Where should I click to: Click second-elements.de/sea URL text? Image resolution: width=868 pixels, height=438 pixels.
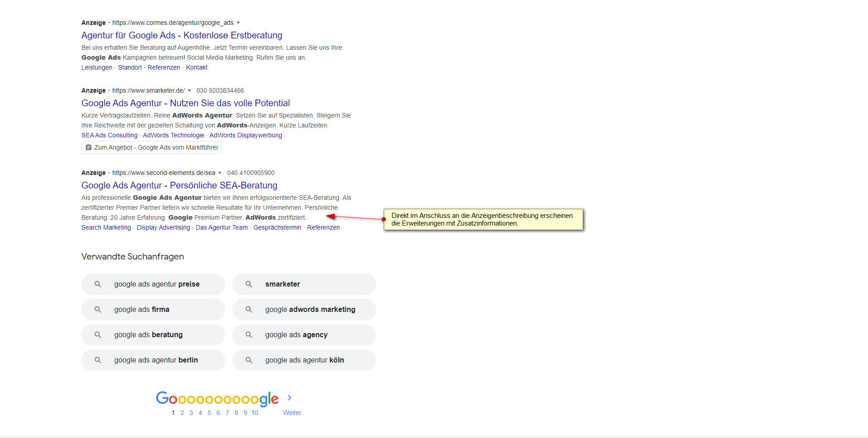tap(164, 173)
